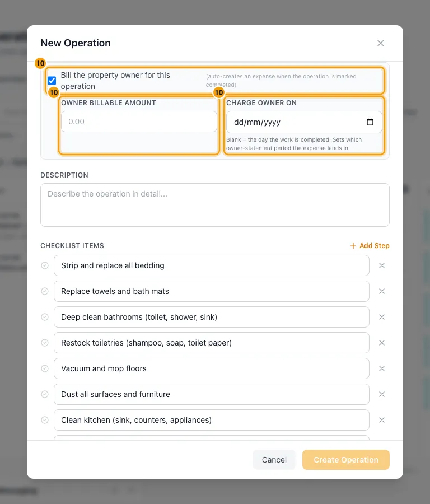Click the 'New Operation' title
The width and height of the screenshot is (430, 504).
pos(76,43)
